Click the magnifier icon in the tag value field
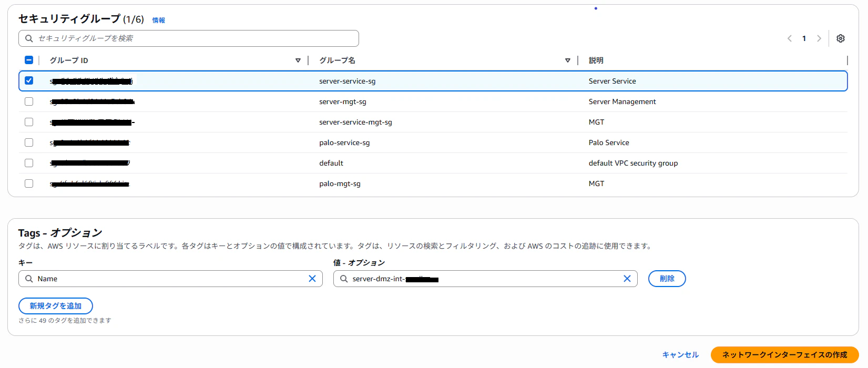 point(344,279)
